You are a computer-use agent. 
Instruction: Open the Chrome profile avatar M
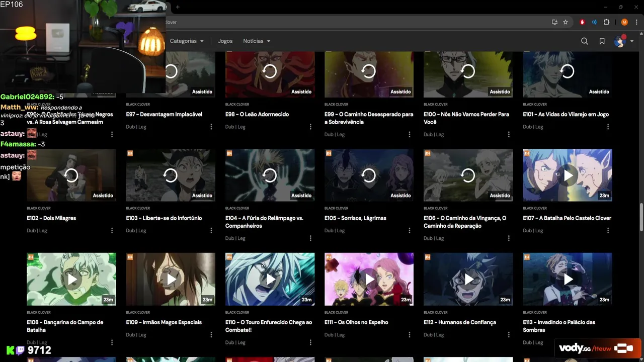pyautogui.click(x=624, y=22)
